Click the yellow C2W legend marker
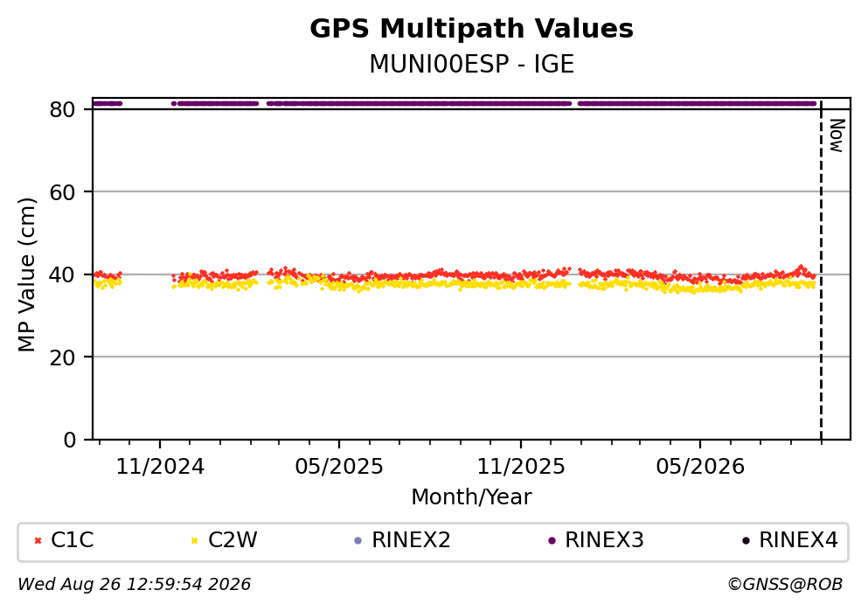Image resolution: width=868 pixels, height=611 pixels. tap(194, 541)
